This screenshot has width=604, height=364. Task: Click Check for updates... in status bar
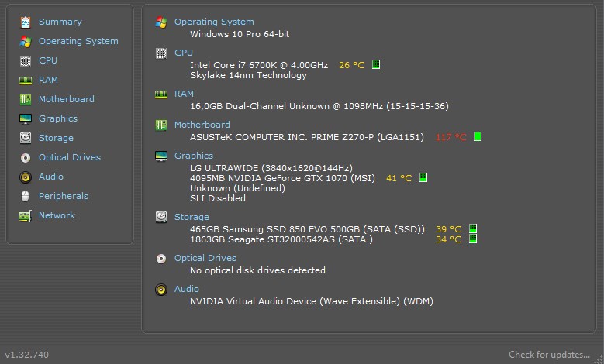(x=549, y=355)
